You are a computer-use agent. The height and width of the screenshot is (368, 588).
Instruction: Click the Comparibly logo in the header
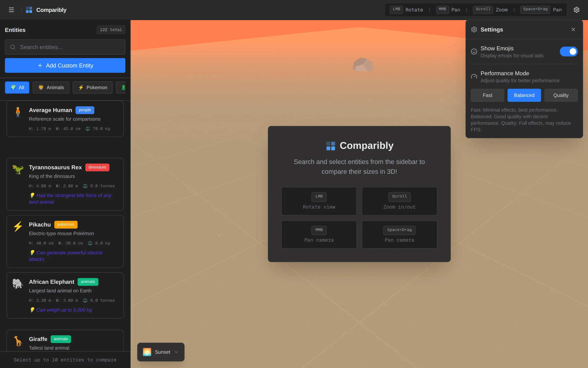(x=29, y=10)
